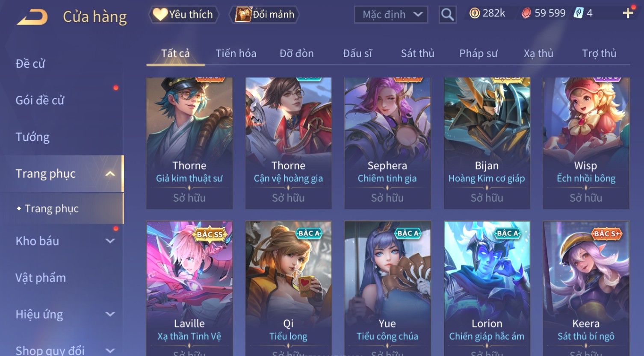Image resolution: width=644 pixels, height=356 pixels.
Task: Open Bijan Hoàng Kim cơ giáp skin card
Action: click(x=487, y=143)
